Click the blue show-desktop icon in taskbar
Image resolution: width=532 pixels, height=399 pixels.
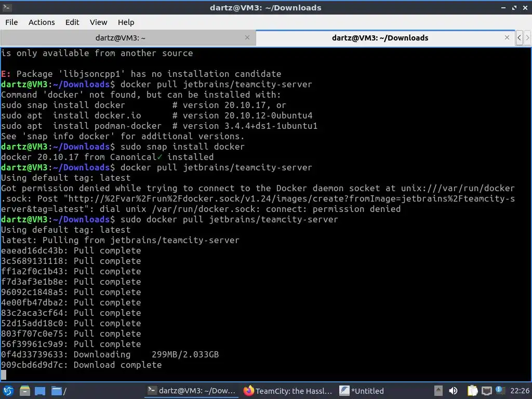[x=40, y=391]
